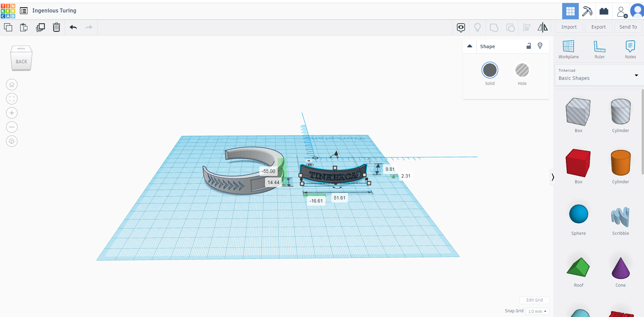The height and width of the screenshot is (317, 644).
Task: Open the designs list icon
Action: click(24, 11)
